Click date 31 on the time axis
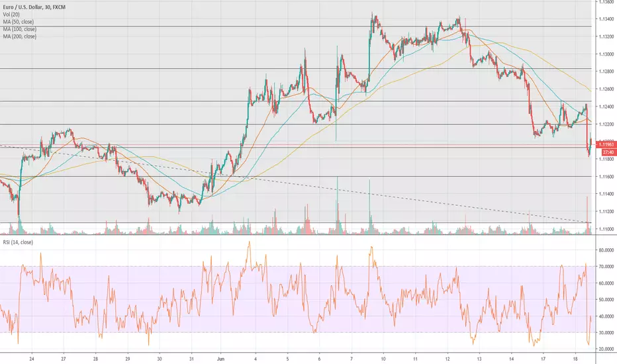617x364 pixels. pos(191,359)
